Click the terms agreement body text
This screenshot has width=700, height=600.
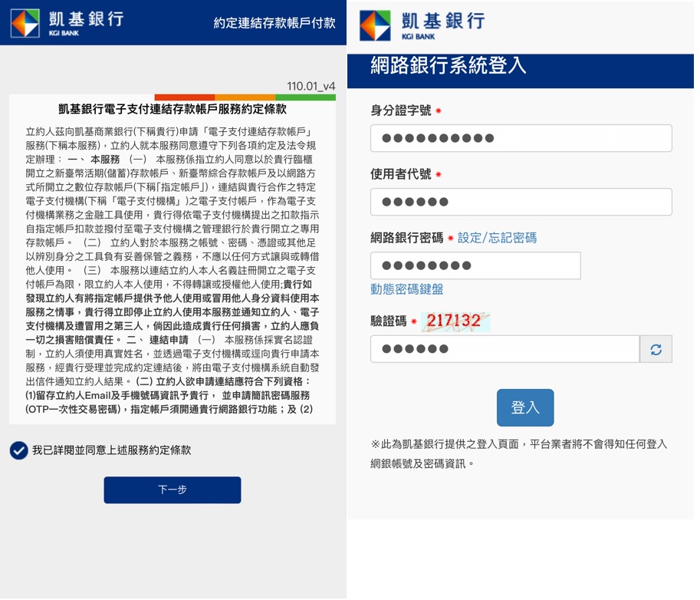pyautogui.click(x=173, y=270)
